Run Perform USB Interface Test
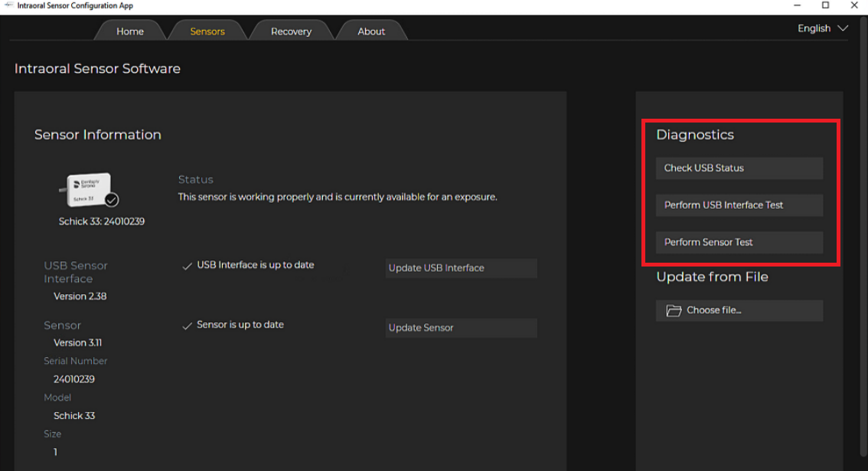This screenshot has width=868, height=471. (739, 205)
